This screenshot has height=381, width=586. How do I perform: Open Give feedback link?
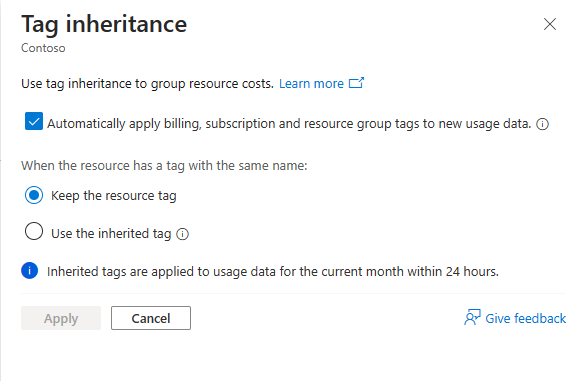pos(525,319)
